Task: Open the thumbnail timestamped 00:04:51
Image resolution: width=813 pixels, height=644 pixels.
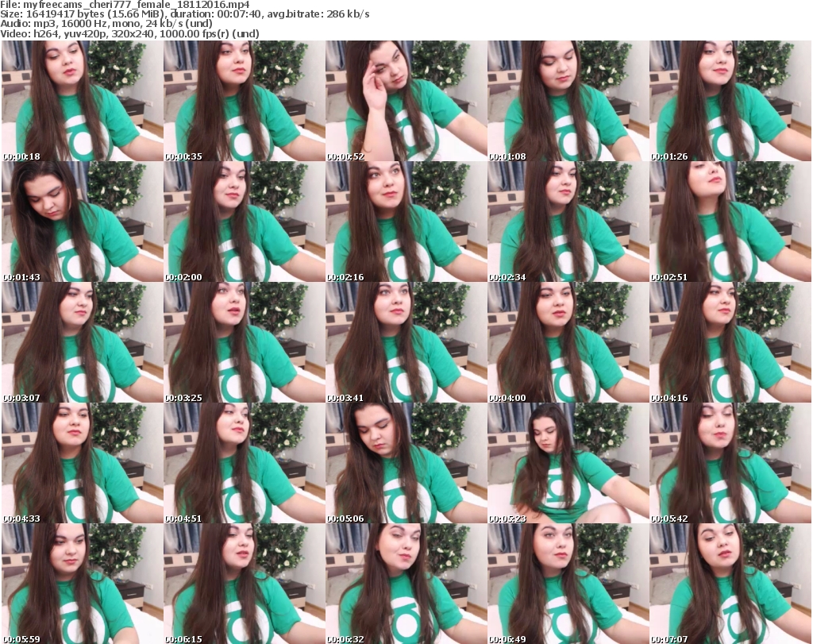Action: pos(245,463)
